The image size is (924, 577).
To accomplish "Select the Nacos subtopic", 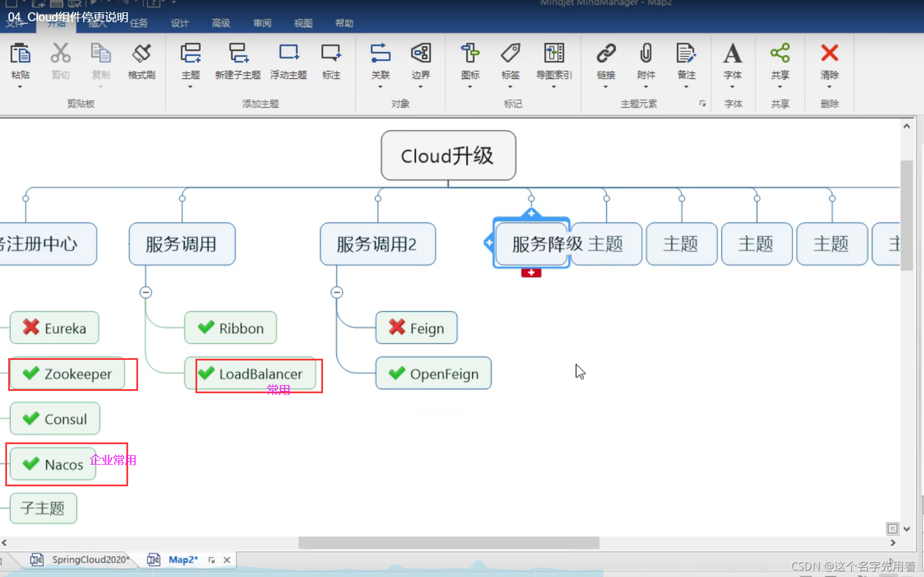I will coord(53,464).
